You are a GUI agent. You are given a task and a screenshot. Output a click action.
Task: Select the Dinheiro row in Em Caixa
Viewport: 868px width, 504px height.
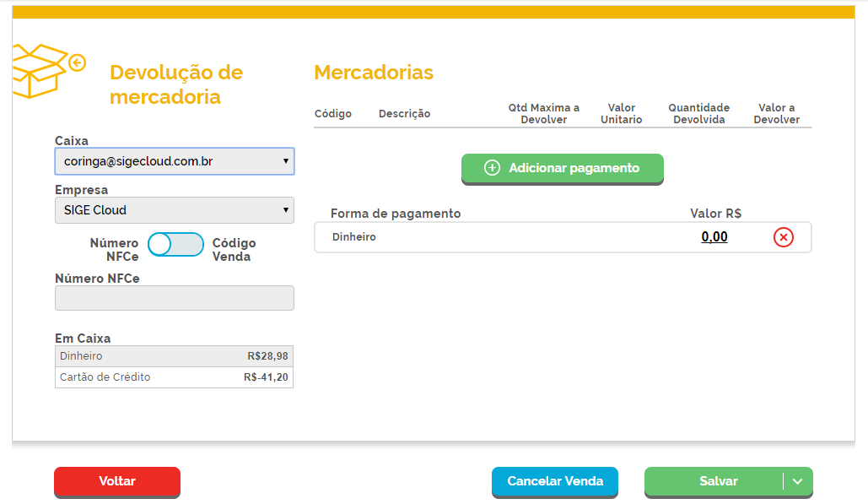point(174,356)
